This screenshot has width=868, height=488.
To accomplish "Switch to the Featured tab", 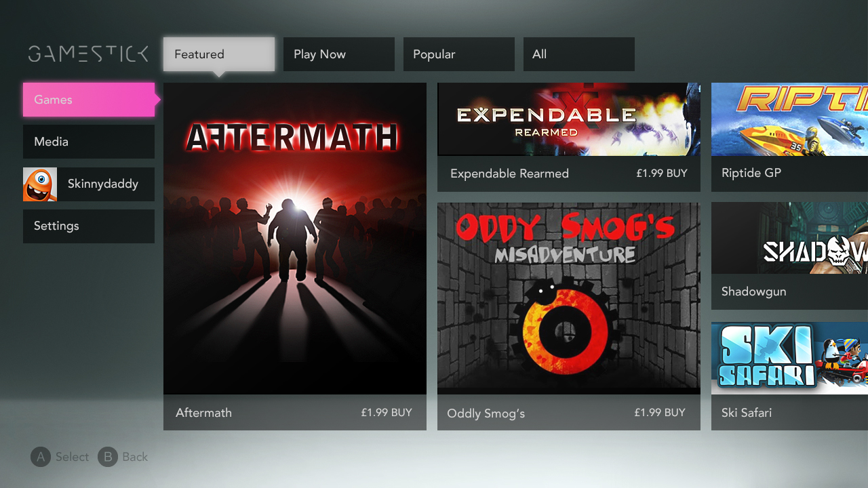I will pyautogui.click(x=219, y=54).
